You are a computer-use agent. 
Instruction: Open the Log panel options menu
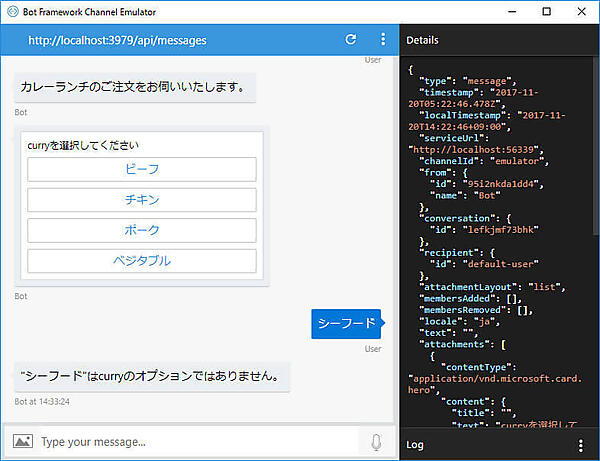pyautogui.click(x=581, y=445)
